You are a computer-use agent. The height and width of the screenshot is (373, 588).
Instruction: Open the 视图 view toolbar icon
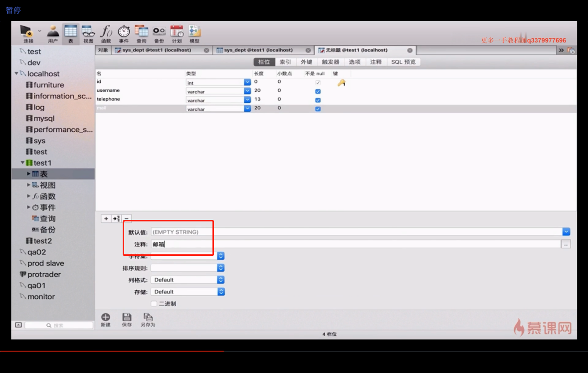point(88,34)
